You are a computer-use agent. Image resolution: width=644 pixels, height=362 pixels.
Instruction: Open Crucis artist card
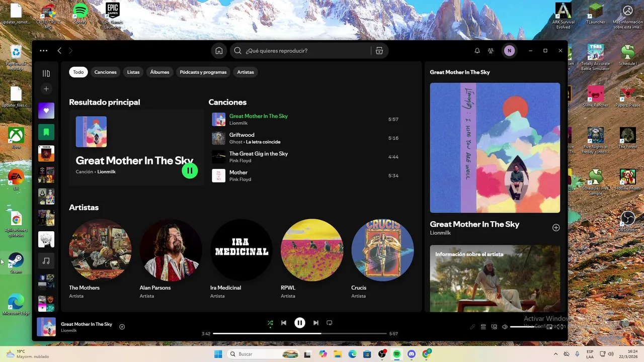click(x=382, y=259)
